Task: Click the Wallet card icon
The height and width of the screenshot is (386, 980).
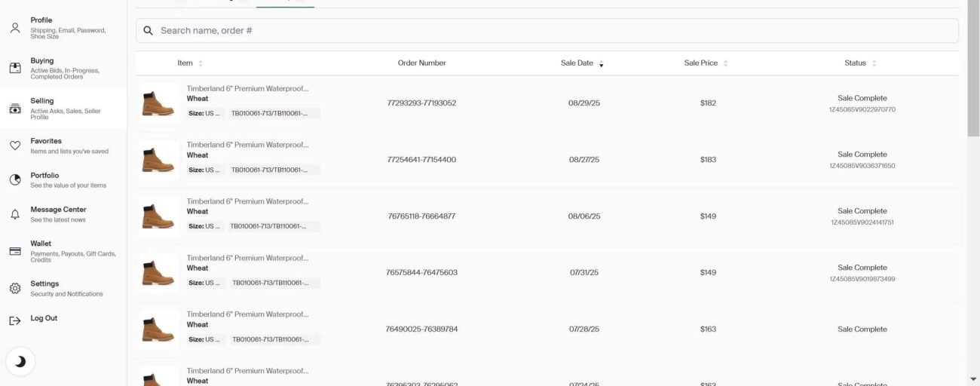Action: 15,251
